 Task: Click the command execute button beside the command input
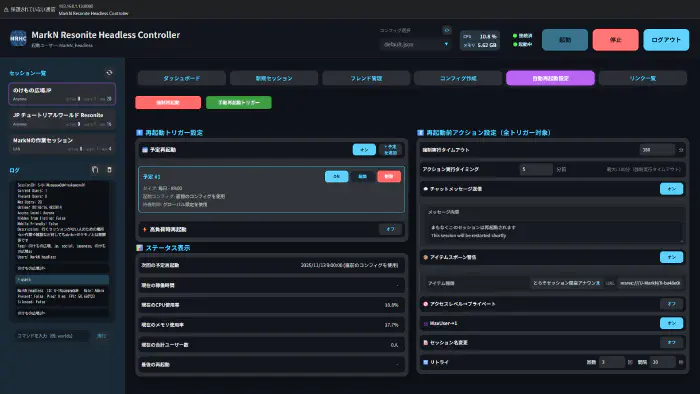102,336
